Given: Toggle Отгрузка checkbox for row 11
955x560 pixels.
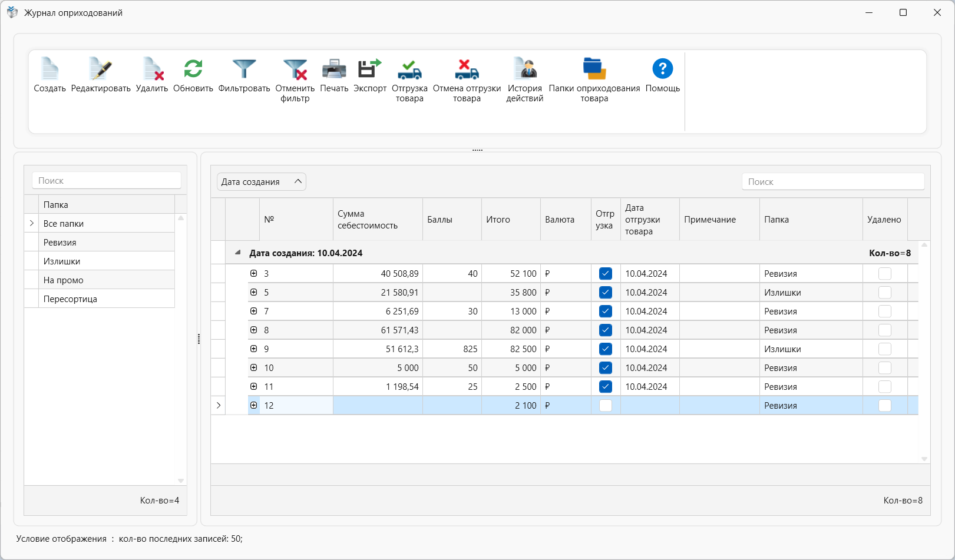Looking at the screenshot, I should 606,386.
